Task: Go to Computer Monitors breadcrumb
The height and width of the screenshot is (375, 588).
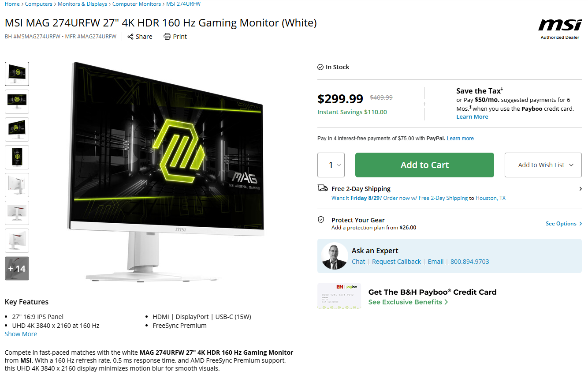Action: 137,4
